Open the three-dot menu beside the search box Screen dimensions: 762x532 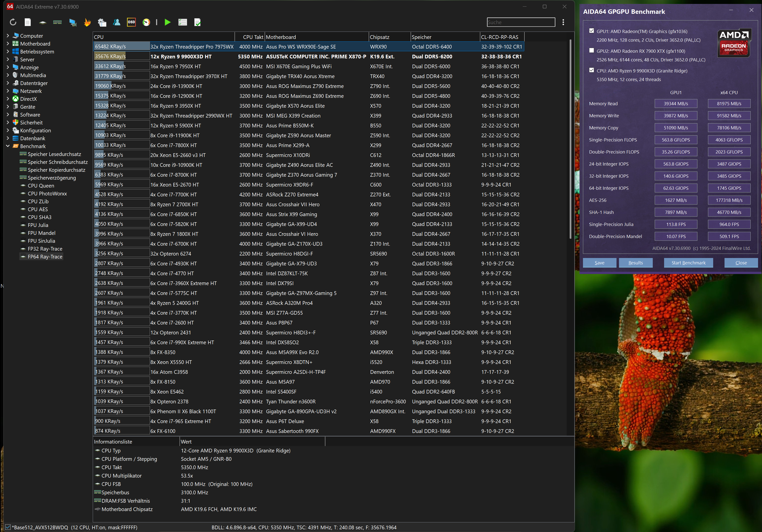coord(563,22)
